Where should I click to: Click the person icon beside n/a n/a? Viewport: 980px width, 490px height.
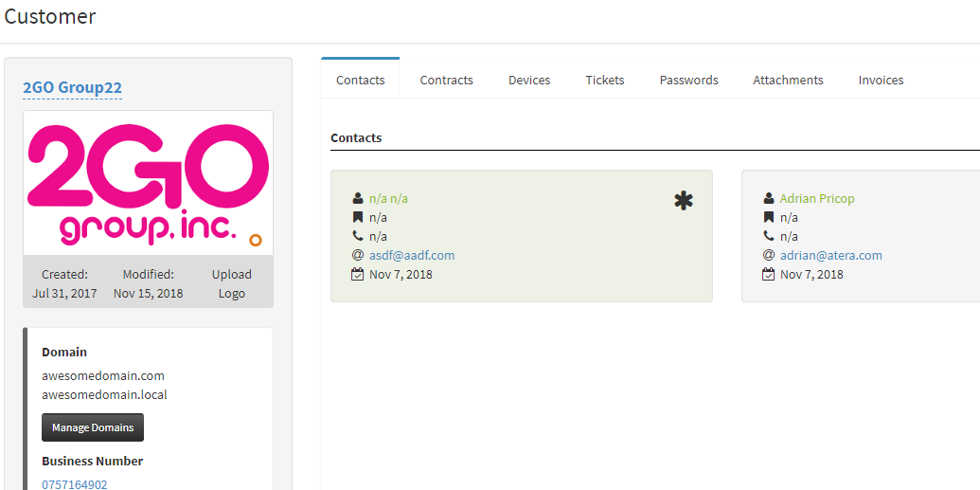[x=358, y=198]
